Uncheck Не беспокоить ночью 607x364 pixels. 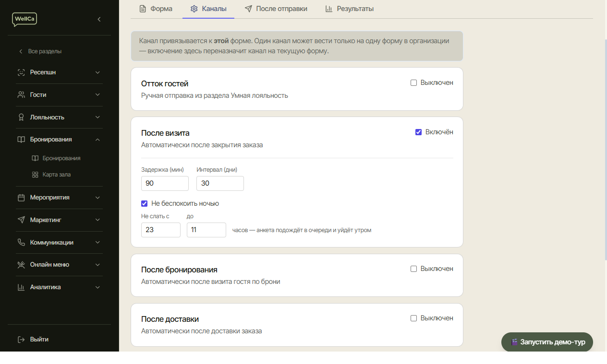pyautogui.click(x=145, y=204)
